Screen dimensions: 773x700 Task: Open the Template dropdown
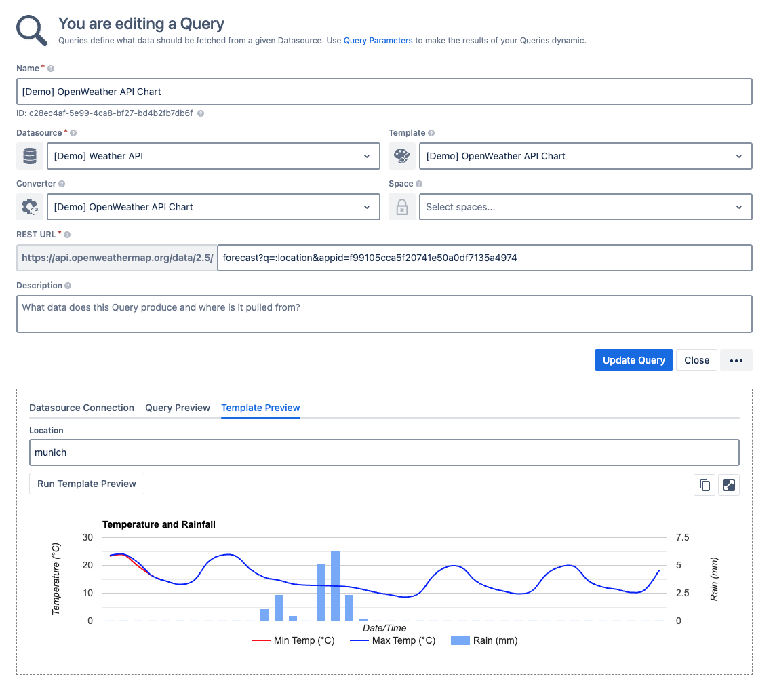586,156
